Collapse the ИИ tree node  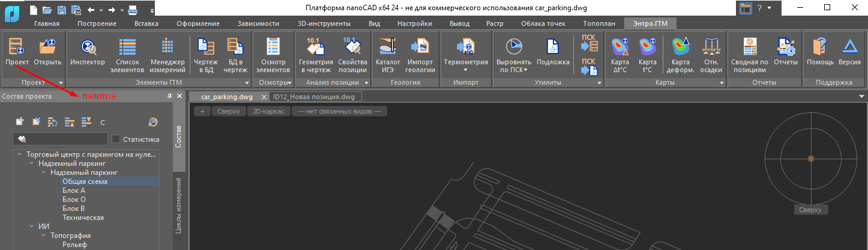pos(32,227)
